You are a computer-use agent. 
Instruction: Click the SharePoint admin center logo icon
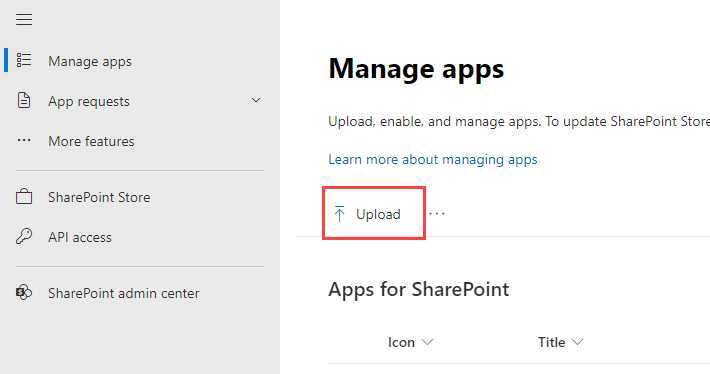coord(24,292)
